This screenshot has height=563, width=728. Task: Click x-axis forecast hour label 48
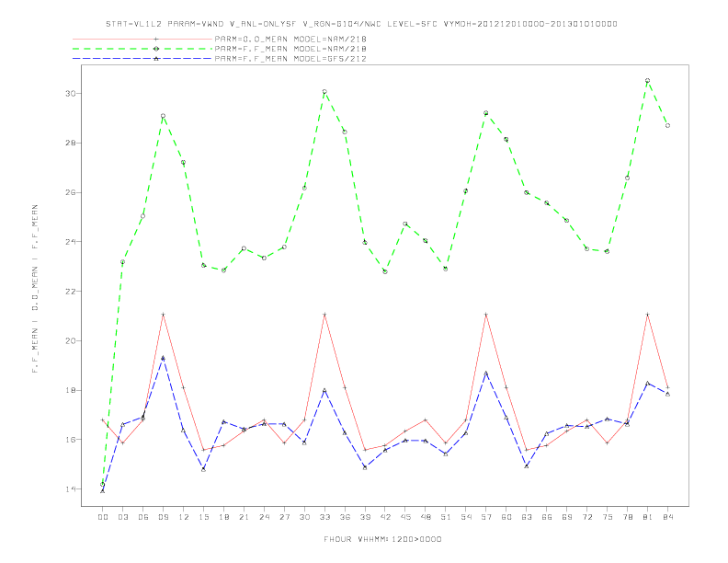[426, 517]
